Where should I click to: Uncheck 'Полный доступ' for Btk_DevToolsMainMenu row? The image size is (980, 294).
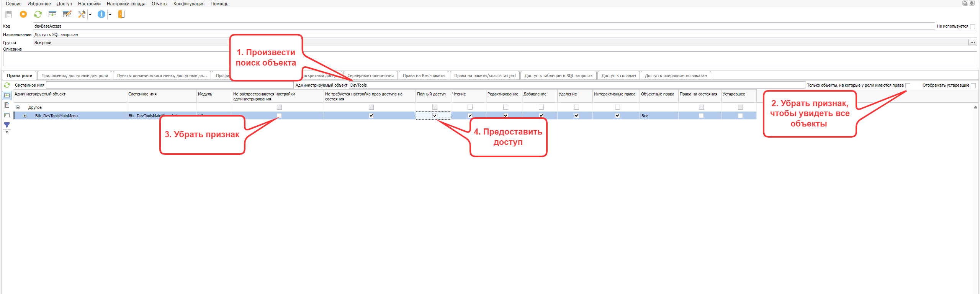tap(435, 115)
